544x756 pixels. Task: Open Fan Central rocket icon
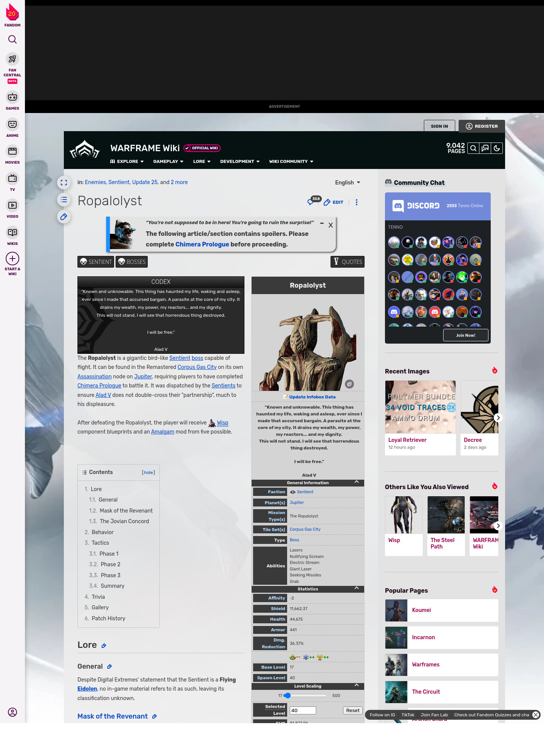pos(12,59)
